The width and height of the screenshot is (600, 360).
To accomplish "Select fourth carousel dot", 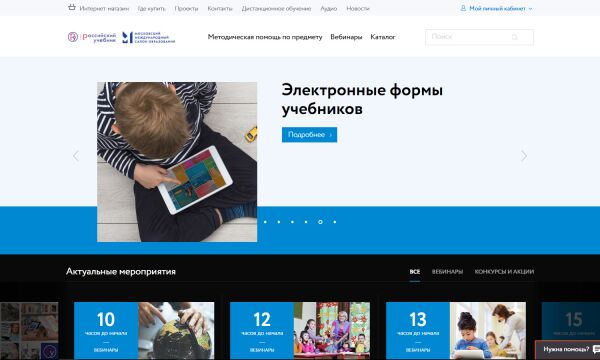I will [x=306, y=222].
